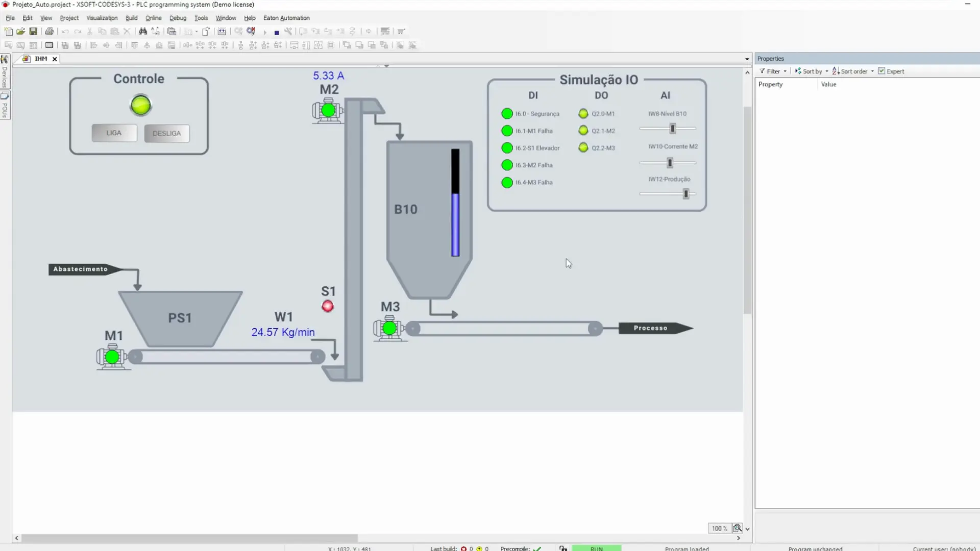Click the zoom magnifier icon beside 100 %
Image resolution: width=980 pixels, height=551 pixels.
click(x=737, y=528)
